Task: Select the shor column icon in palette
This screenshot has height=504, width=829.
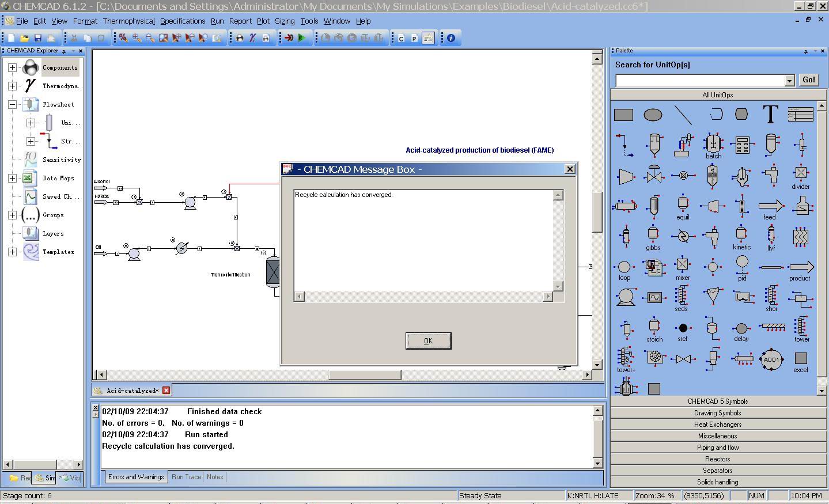Action: [771, 299]
